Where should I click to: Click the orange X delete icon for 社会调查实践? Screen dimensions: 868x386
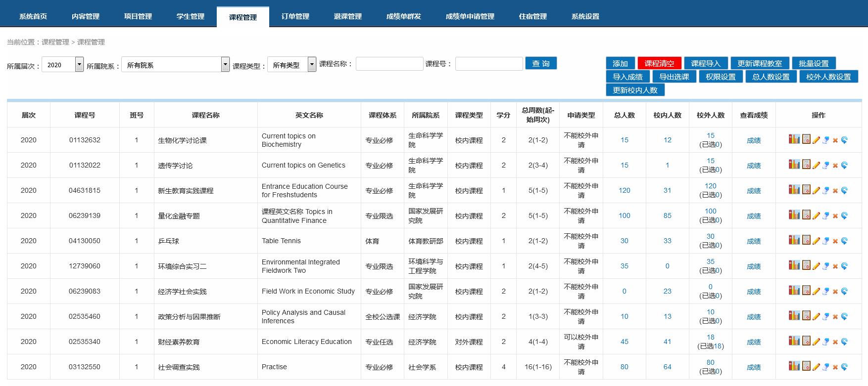click(x=835, y=367)
